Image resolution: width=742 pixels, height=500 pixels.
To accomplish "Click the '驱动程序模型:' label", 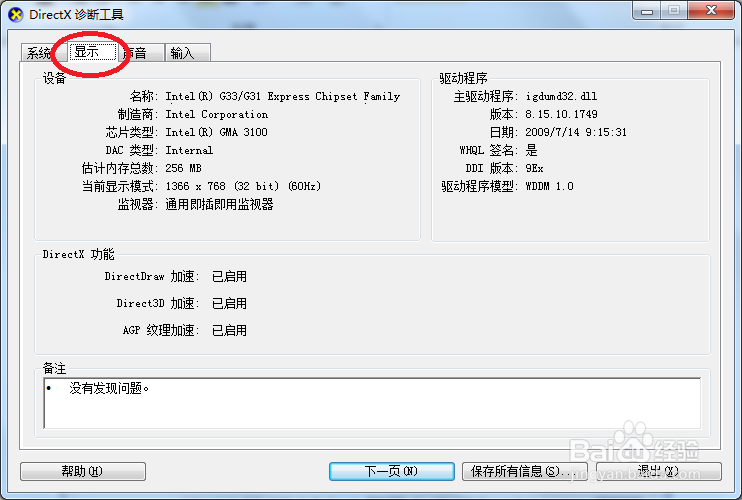I will point(480,186).
